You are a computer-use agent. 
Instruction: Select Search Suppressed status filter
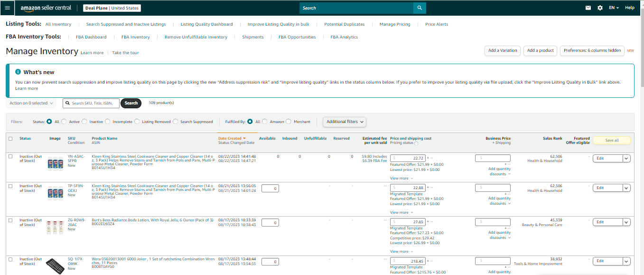point(176,122)
